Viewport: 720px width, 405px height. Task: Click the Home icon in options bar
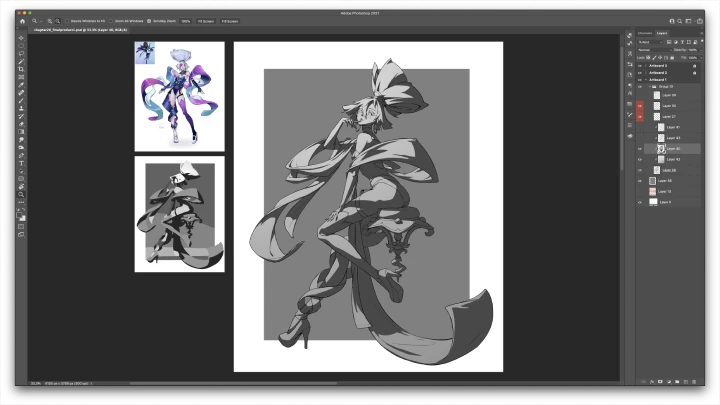coord(22,20)
